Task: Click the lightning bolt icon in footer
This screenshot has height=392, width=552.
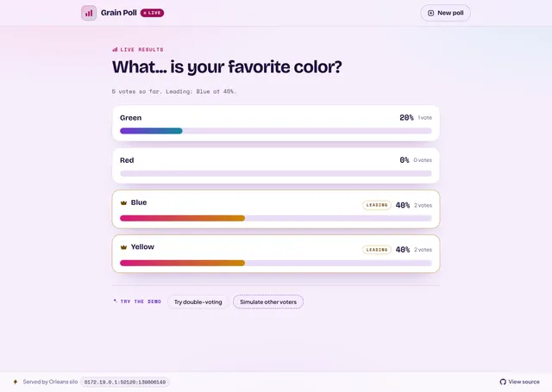Action: pos(16,382)
